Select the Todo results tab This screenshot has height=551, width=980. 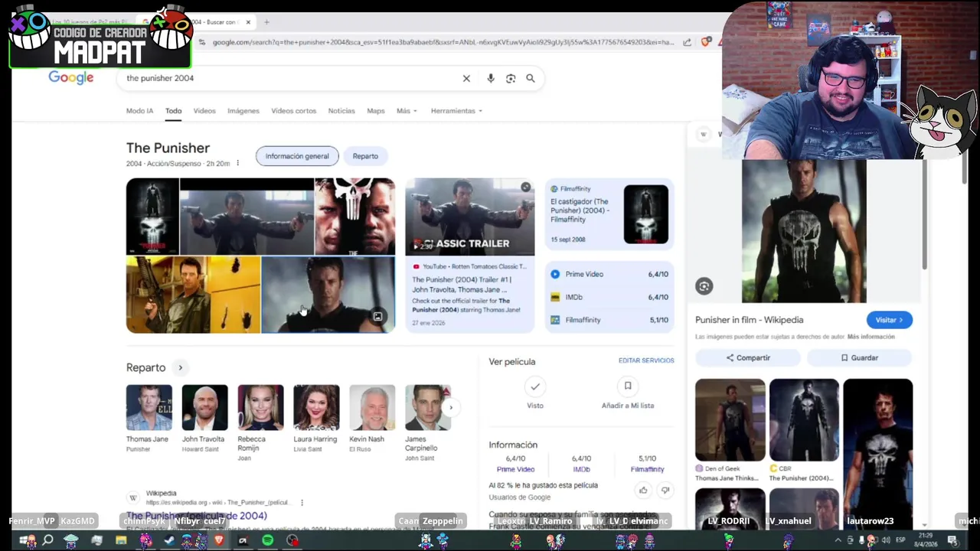point(174,111)
